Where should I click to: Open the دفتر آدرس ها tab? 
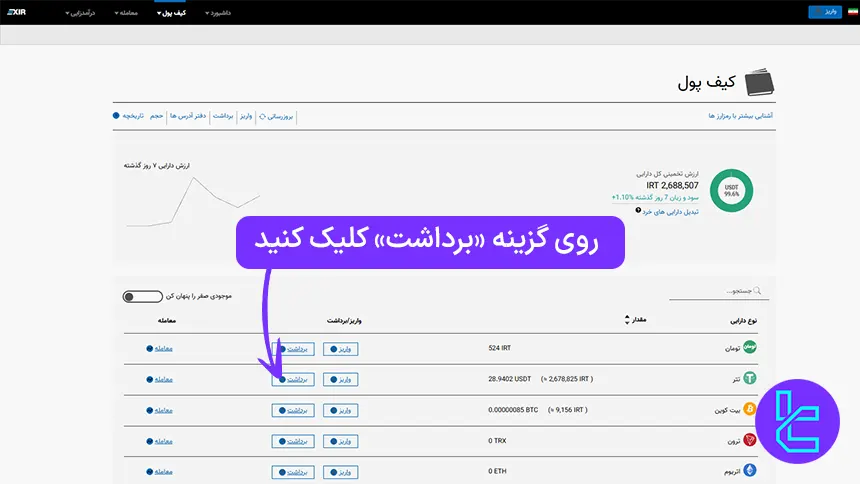[188, 116]
